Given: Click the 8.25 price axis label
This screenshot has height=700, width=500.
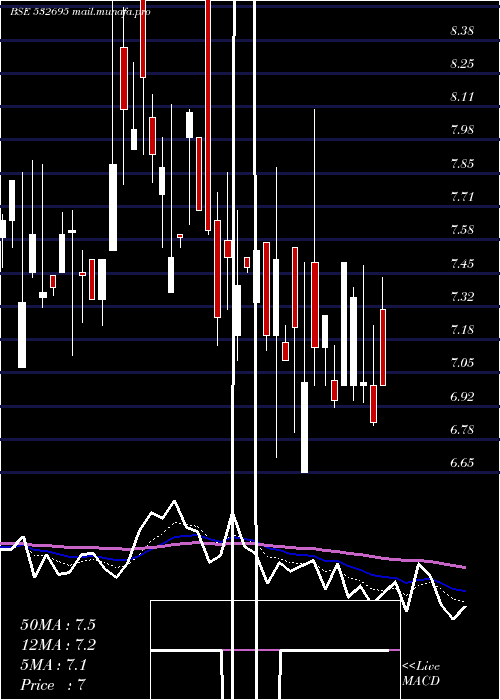Looking at the screenshot, I should point(462,64).
